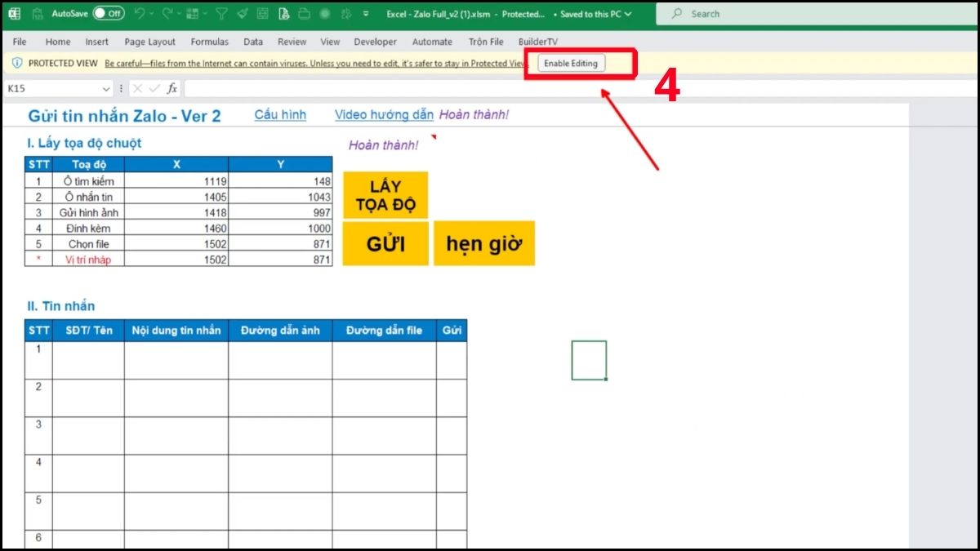Select the Ô tìm kiếm cell
This screenshot has height=551, width=980.
click(x=89, y=181)
